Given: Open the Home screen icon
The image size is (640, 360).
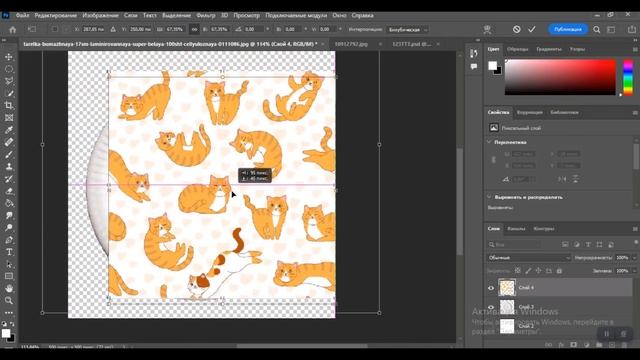Looking at the screenshot, I should pyautogui.click(x=13, y=29).
